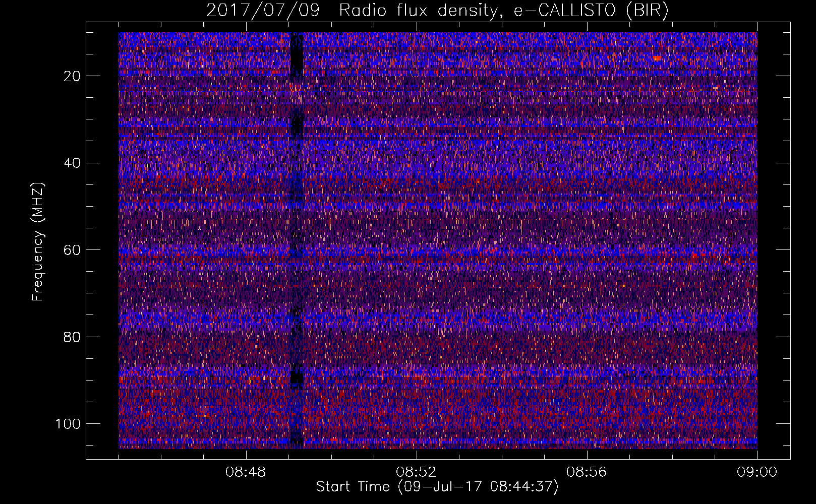The width and height of the screenshot is (816, 504).
Task: Click the 40 frequency tick label
Action: pos(72,163)
